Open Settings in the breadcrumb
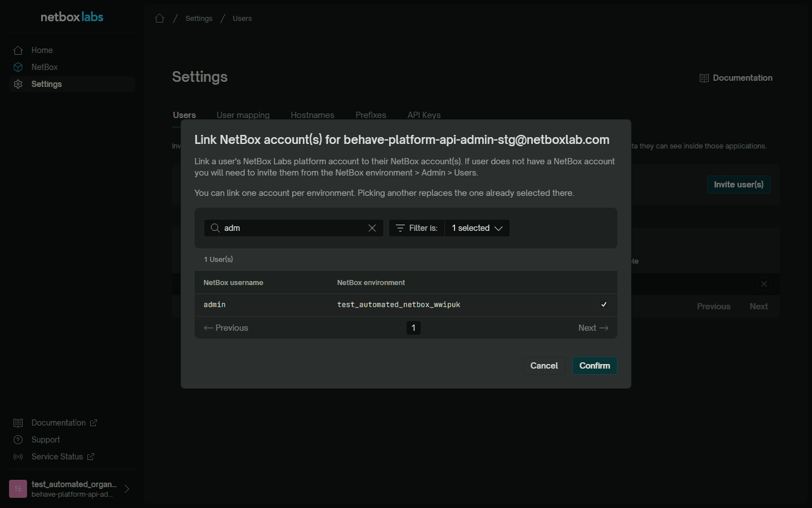 coord(199,19)
